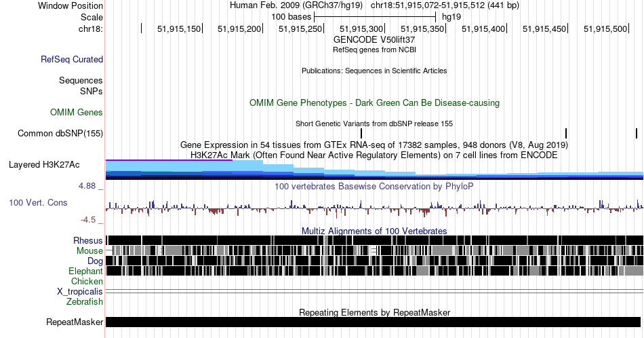Click the Mouse alignment row label
The image size is (644, 338).
click(89, 251)
